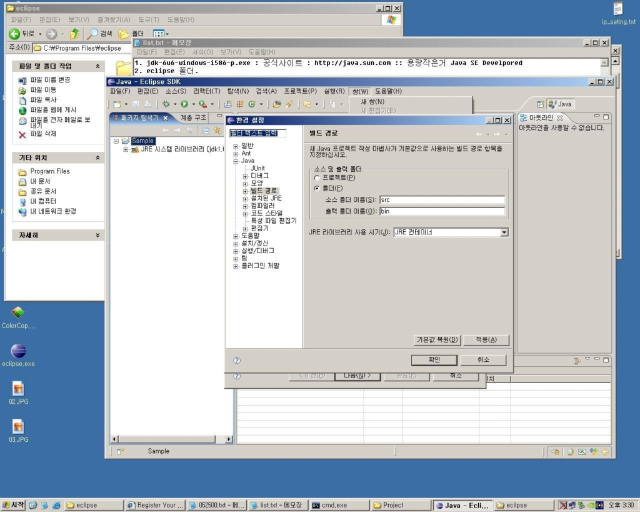The height and width of the screenshot is (512, 640).
Task: Select JUnit in preferences tree
Action: (258, 168)
